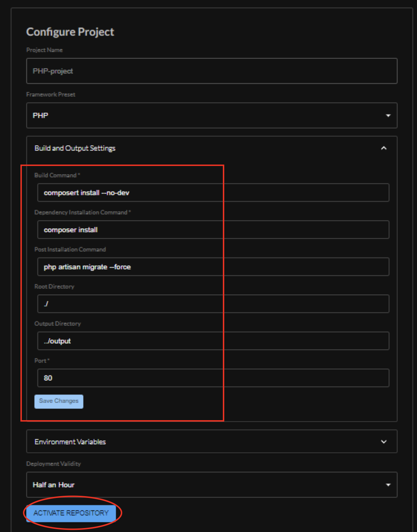Image resolution: width=417 pixels, height=532 pixels.
Task: Click into the Build Command input field
Action: (213, 193)
